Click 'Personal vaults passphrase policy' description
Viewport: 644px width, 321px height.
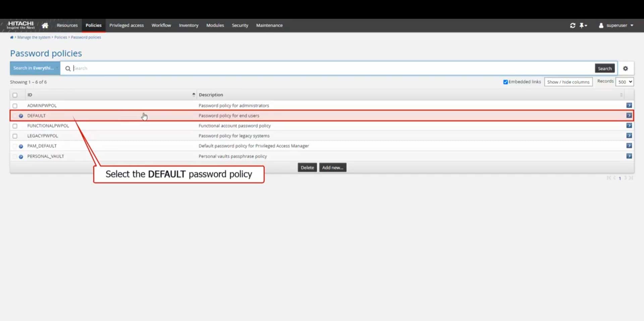tap(233, 156)
